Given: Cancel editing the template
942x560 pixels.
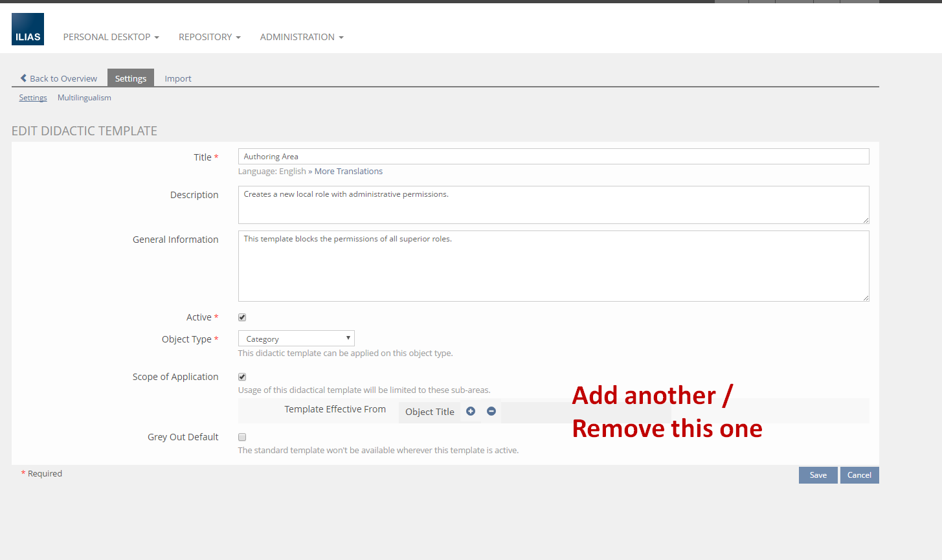Looking at the screenshot, I should [859, 475].
